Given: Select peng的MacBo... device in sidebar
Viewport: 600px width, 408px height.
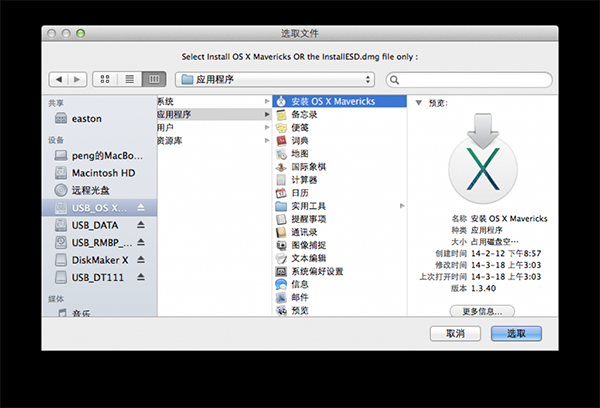Looking at the screenshot, I should click(99, 155).
